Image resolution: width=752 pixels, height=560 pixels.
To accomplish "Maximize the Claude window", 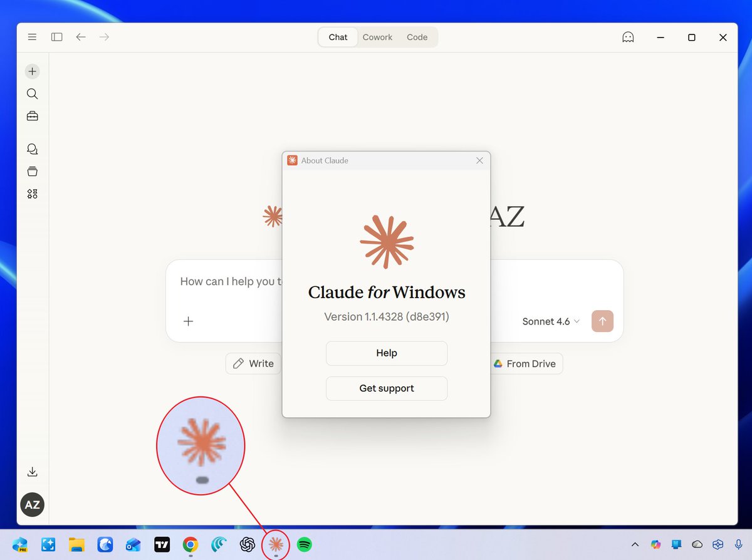I will 692,38.
